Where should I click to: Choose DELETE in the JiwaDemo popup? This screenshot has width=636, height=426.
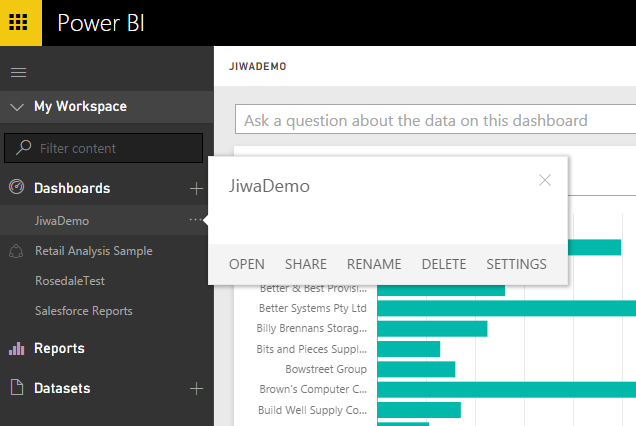(444, 265)
